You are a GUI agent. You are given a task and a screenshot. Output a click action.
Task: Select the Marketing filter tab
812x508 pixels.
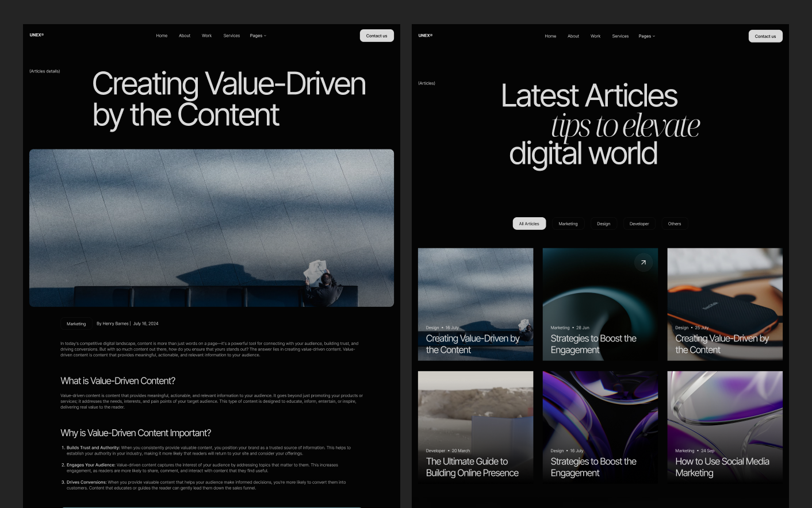coord(568,224)
